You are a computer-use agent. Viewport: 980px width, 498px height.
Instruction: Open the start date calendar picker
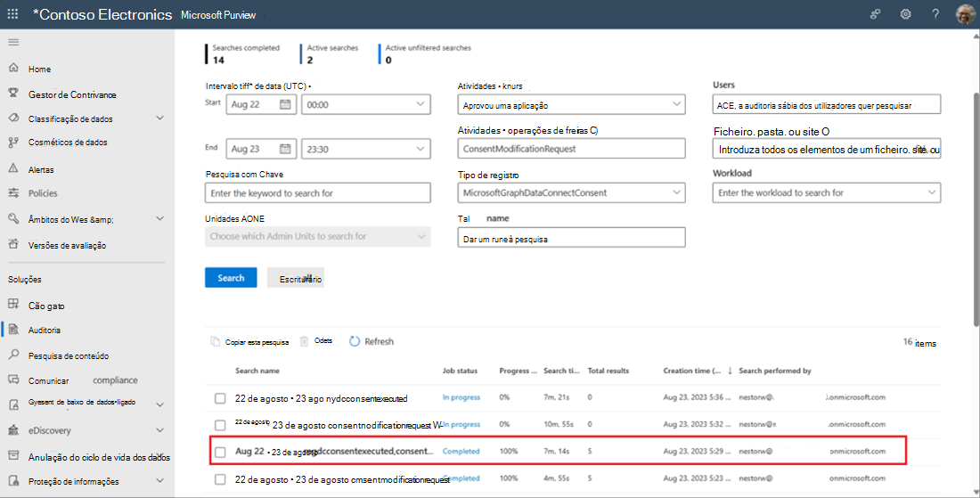coord(285,104)
